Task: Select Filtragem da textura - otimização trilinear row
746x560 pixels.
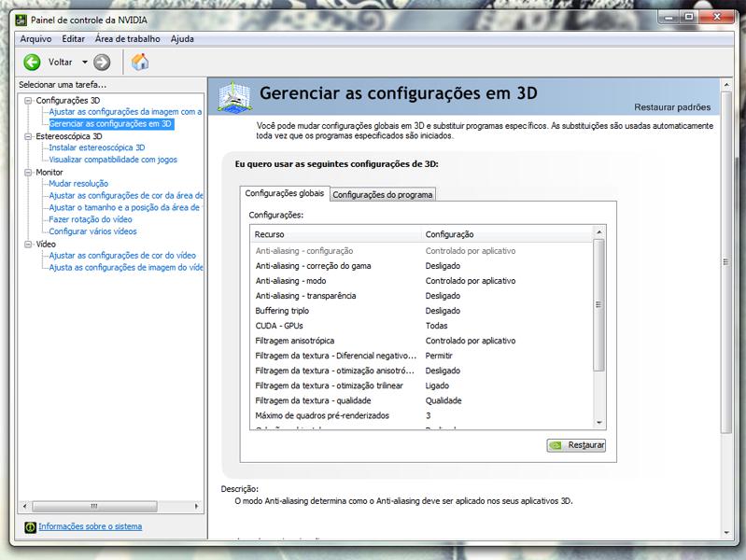Action: [421, 385]
